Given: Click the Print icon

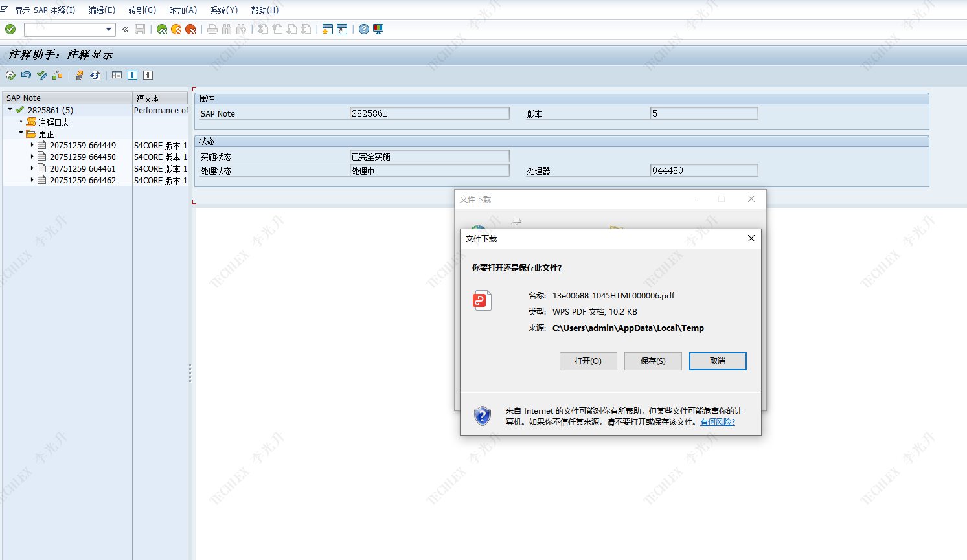Looking at the screenshot, I should [212, 29].
